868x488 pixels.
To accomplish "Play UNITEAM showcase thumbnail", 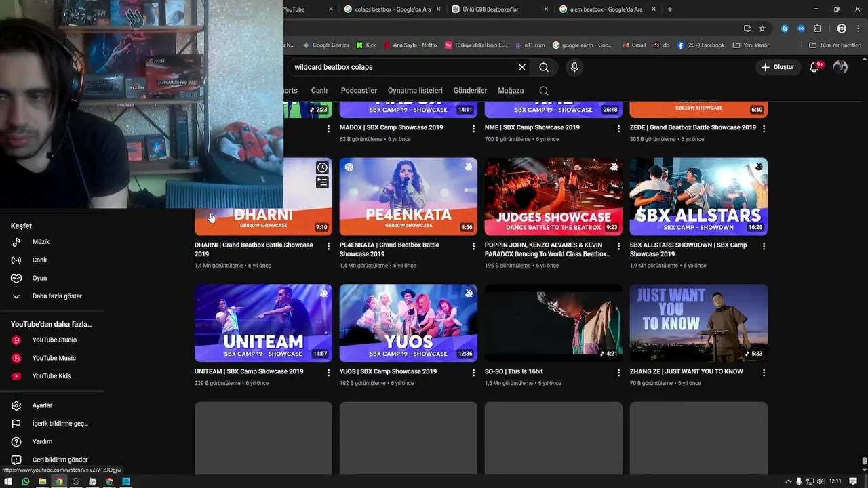I will [263, 323].
